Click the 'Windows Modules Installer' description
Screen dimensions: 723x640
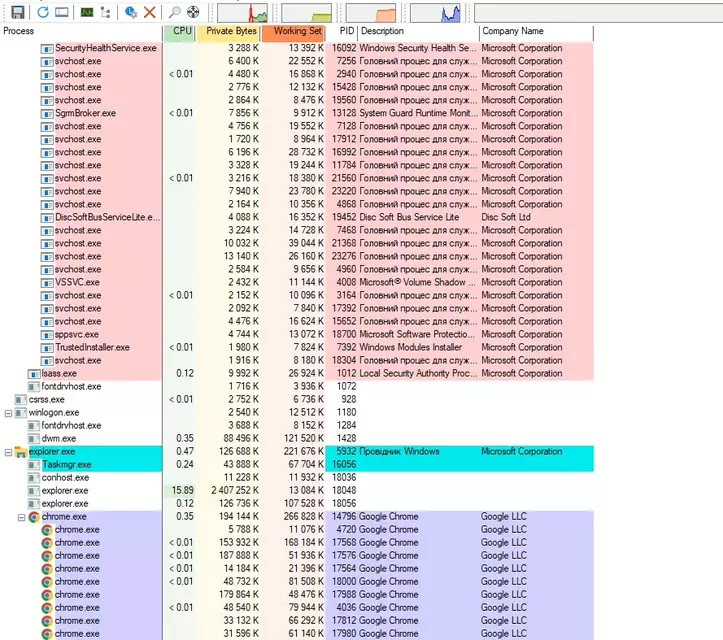[410, 347]
